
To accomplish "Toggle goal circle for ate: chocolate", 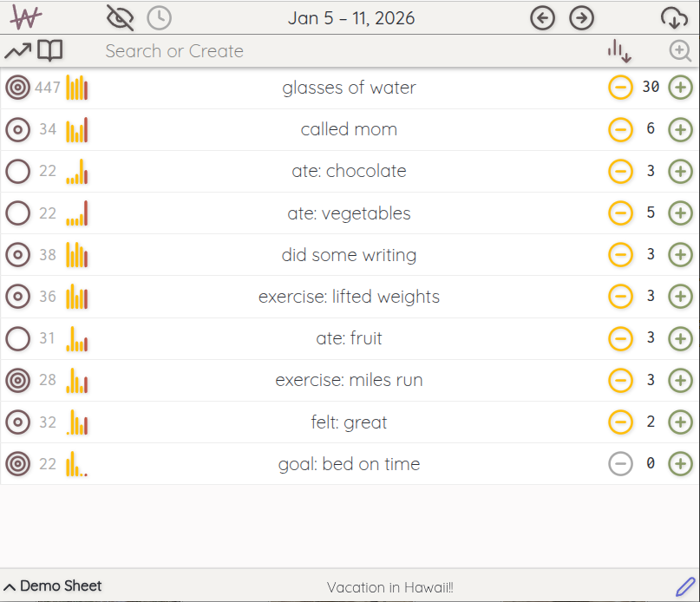I will (17, 172).
